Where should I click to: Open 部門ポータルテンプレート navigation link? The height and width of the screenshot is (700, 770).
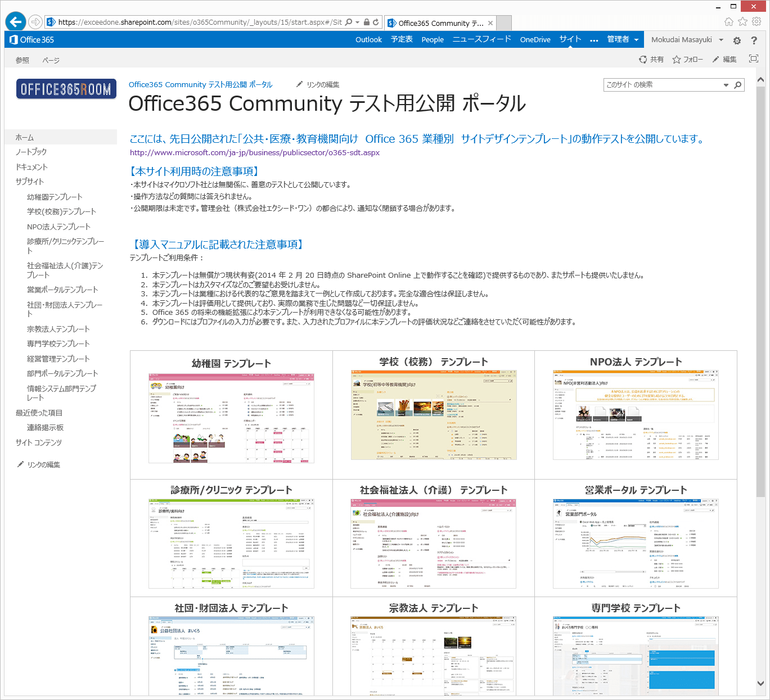pyautogui.click(x=62, y=373)
